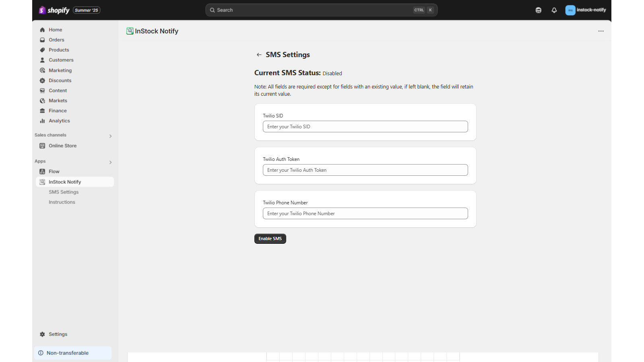Open the Sidekick assistant icon
This screenshot has height=362, width=644.
(x=539, y=10)
